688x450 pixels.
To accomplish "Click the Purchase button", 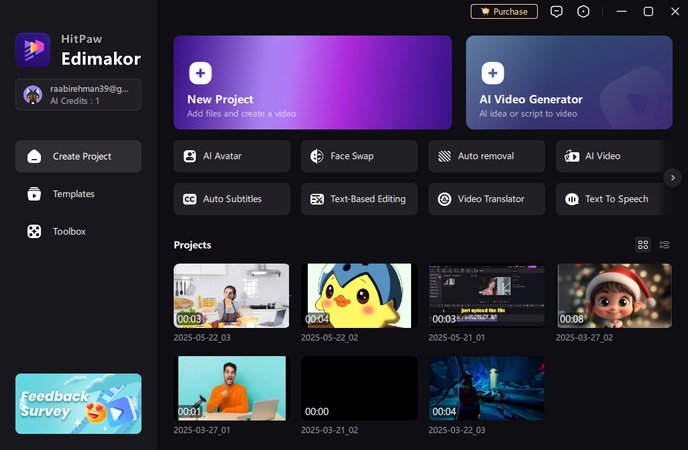I will tap(504, 12).
